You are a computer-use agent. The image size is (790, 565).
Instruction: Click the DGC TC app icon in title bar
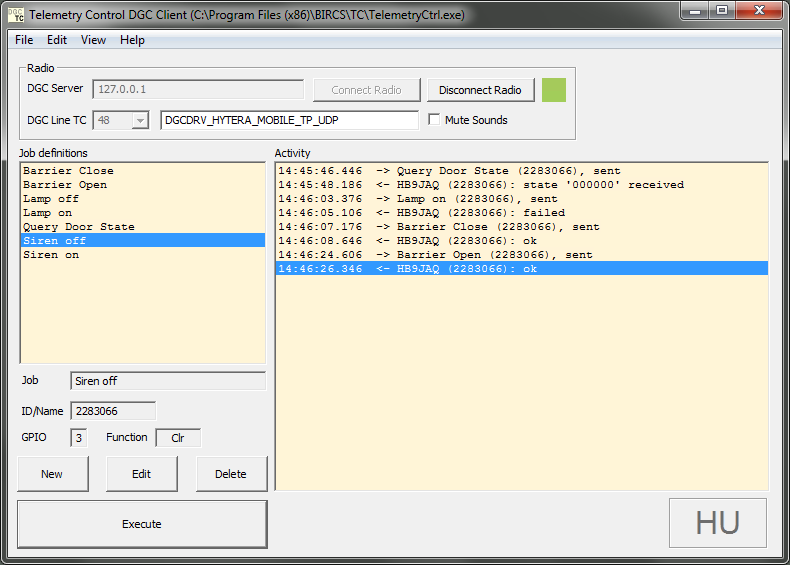pos(16,15)
